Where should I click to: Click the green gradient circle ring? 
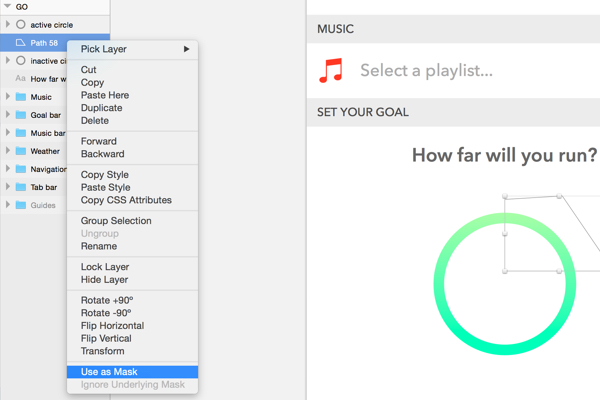504,351
